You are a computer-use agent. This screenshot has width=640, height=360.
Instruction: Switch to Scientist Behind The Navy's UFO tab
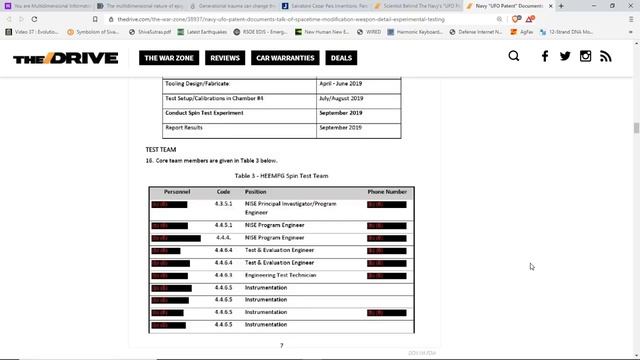[418, 6]
